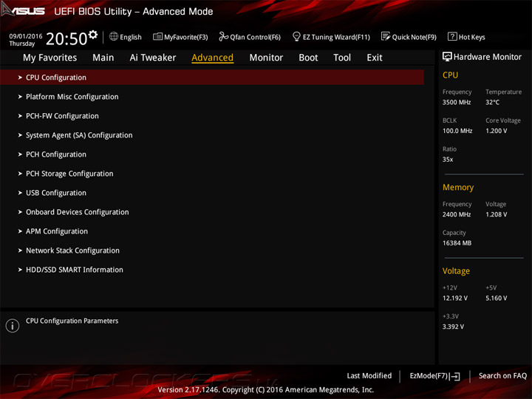532x399 pixels.
Task: Open clock settings gear icon
Action: [92, 35]
